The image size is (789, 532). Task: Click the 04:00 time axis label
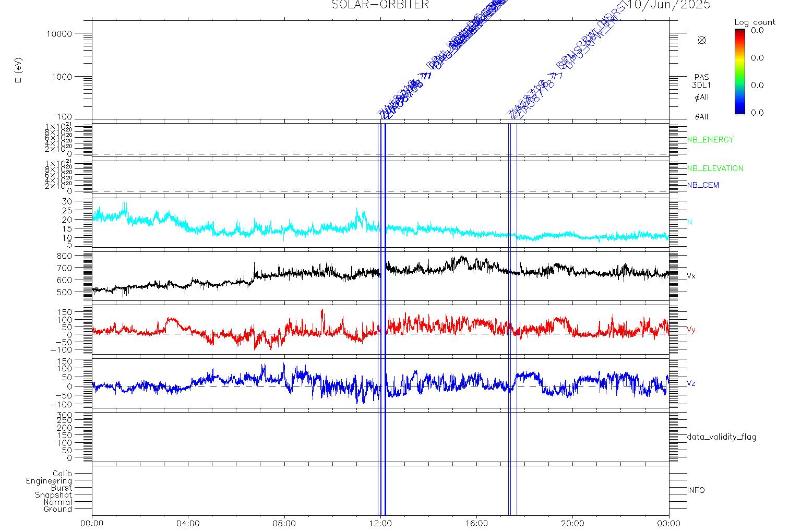click(x=188, y=523)
